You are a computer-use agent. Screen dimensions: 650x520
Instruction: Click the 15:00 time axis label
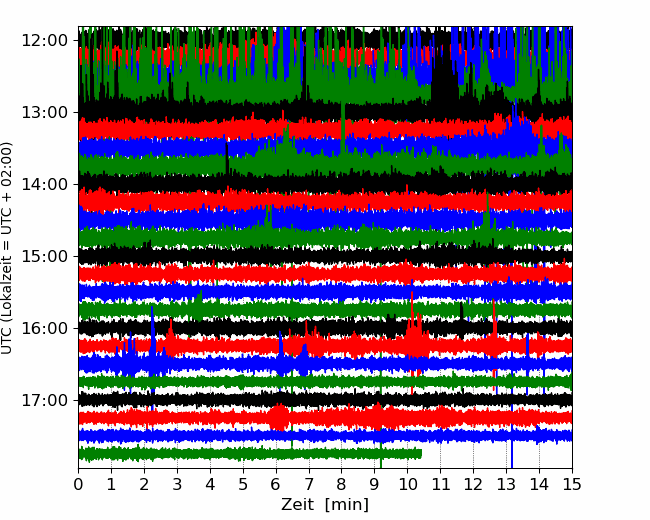44,257
